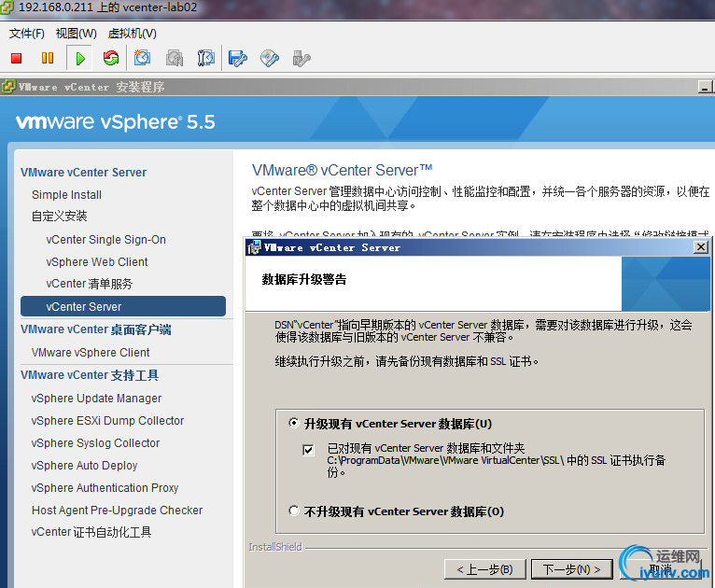The height and width of the screenshot is (588, 715).
Task: Select vCenter 清单服务 entry
Action: coord(89,284)
